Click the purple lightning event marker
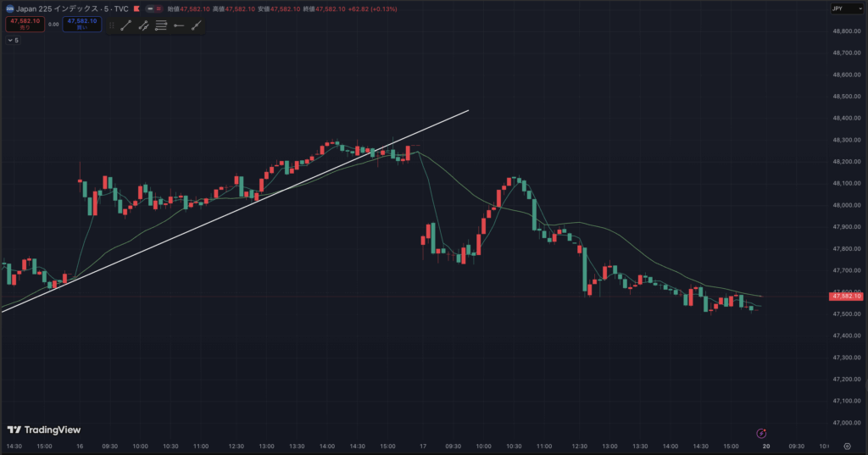 (761, 433)
